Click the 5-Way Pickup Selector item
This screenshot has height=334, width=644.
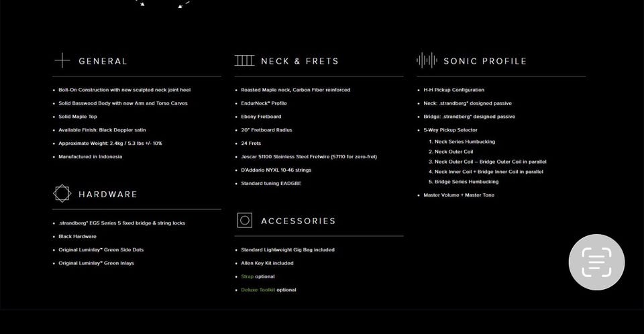click(x=451, y=130)
